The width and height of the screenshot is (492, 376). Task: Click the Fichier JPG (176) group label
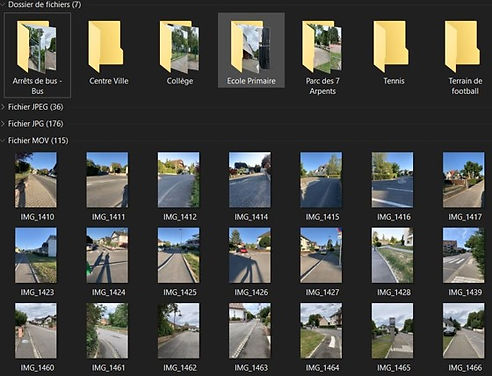pyautogui.click(x=36, y=124)
